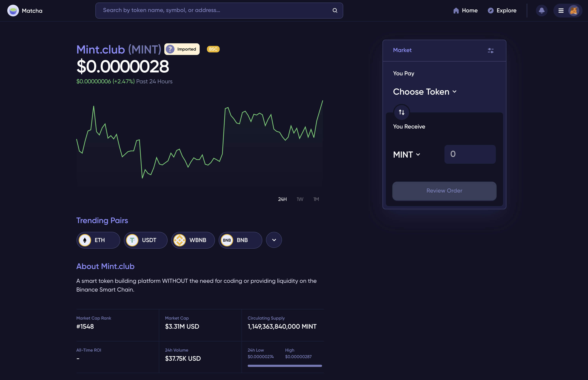Screen dimensions: 588x380
Task: Focus the token search field
Action: coord(219,10)
